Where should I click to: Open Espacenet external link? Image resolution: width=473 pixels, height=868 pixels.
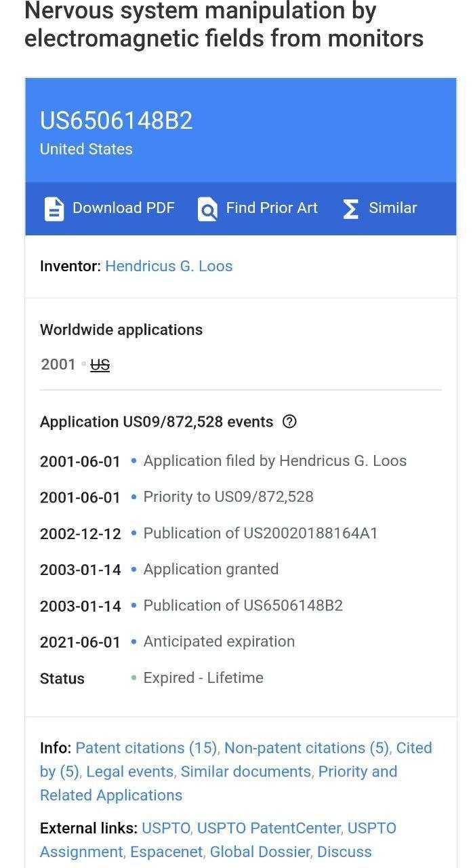[x=166, y=852]
